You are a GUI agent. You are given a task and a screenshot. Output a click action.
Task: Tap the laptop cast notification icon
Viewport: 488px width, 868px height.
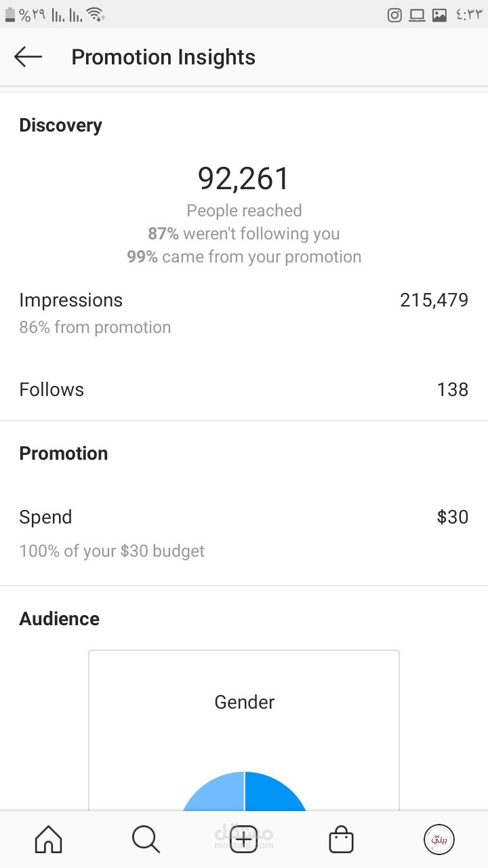tap(417, 15)
